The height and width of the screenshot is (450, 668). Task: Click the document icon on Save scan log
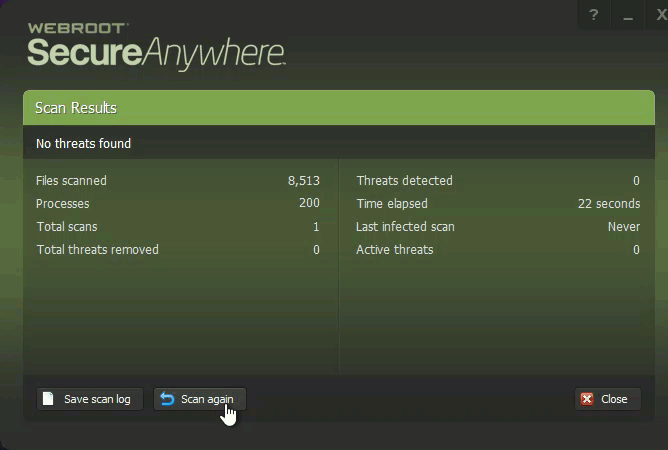pyautogui.click(x=48, y=399)
